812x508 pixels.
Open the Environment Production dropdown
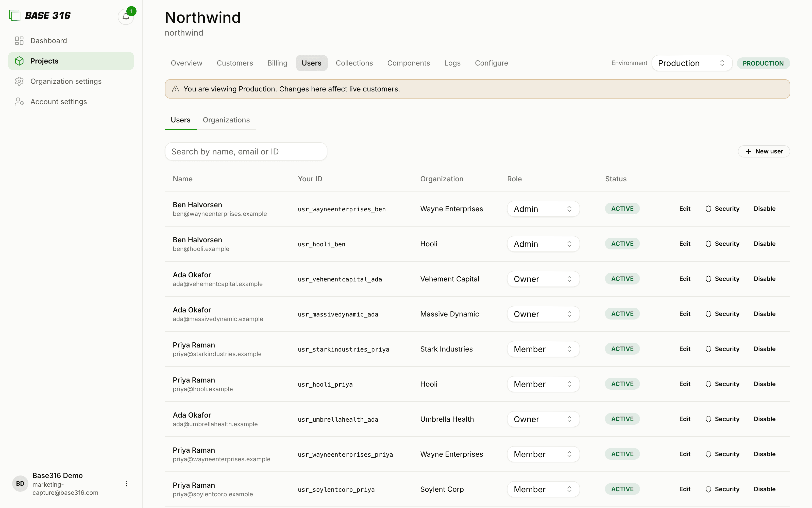click(692, 63)
